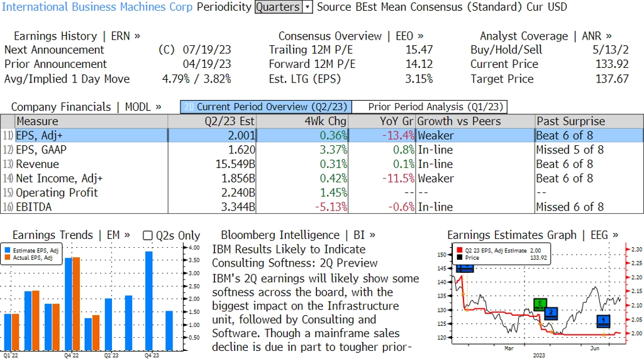Viewport: 644px width, 361px height.
Task: Select the EBITDA measure row
Action: [322, 207]
